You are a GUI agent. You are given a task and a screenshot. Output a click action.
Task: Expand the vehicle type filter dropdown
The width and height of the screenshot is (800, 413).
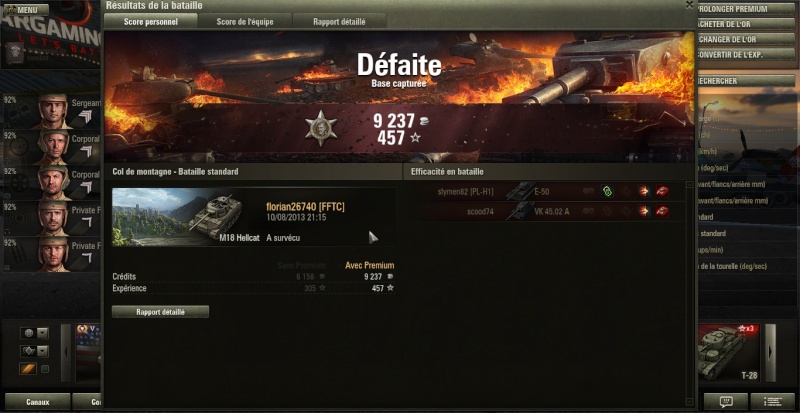point(43,351)
